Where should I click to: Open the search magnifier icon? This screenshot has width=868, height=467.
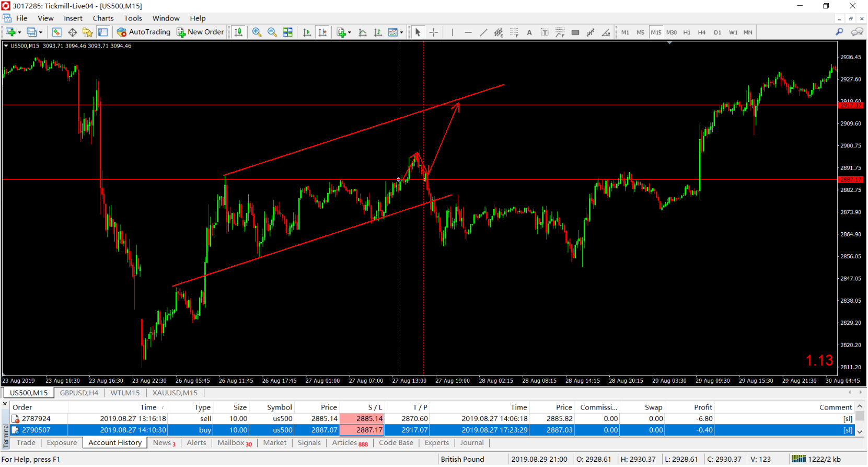click(x=839, y=32)
